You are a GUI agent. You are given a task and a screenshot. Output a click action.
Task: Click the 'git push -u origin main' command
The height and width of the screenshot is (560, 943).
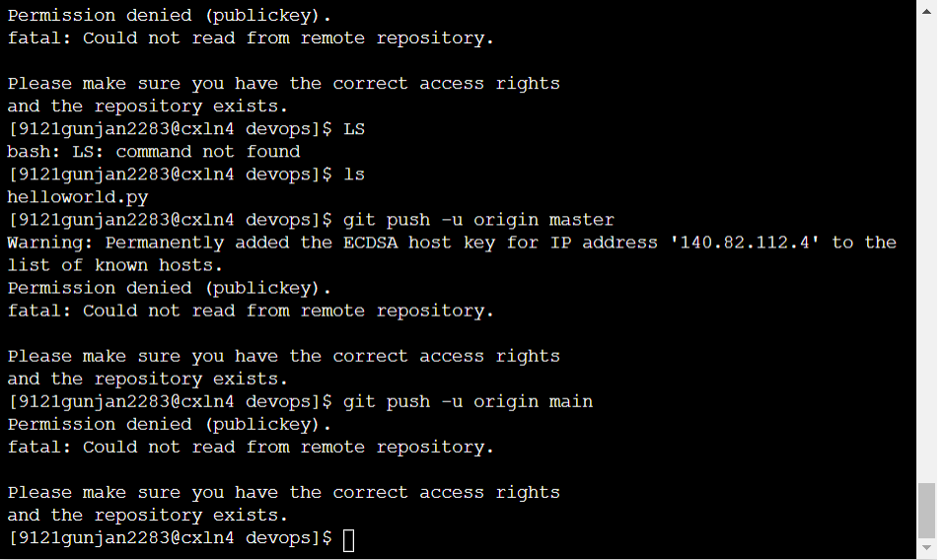468,402
